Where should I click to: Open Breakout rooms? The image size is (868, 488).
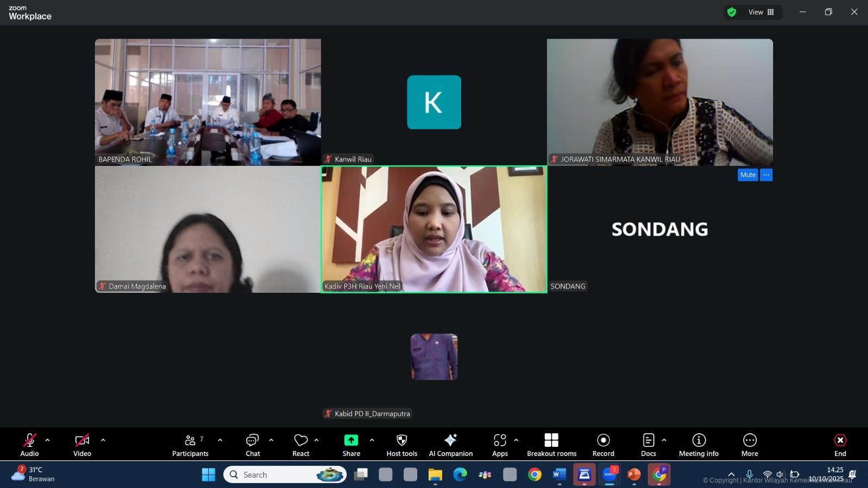click(x=551, y=445)
